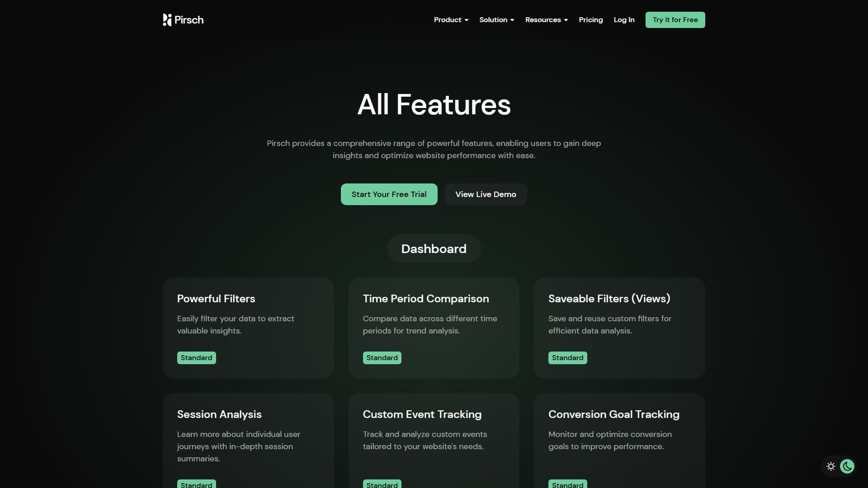Select the Dashboard section pill
The height and width of the screenshot is (488, 868).
pos(434,249)
